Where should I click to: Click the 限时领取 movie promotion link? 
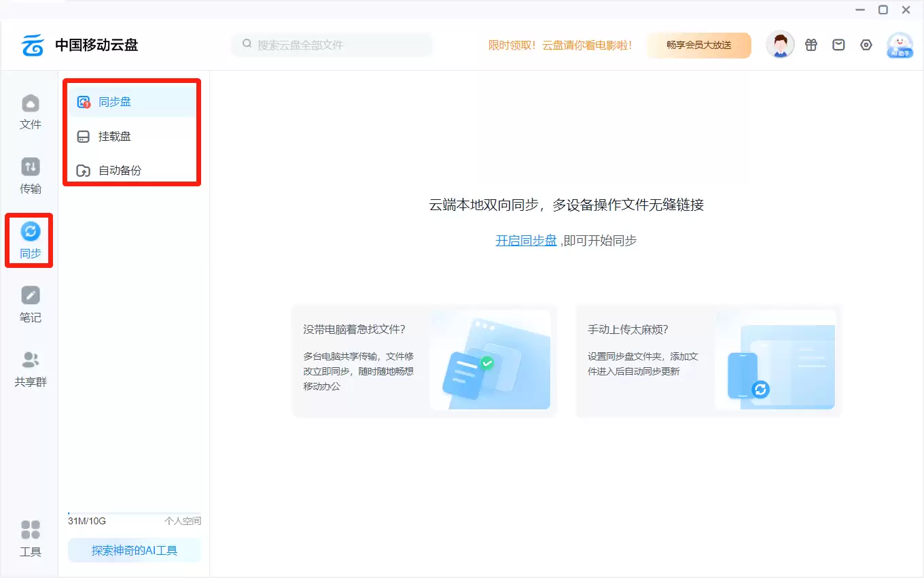tap(561, 46)
